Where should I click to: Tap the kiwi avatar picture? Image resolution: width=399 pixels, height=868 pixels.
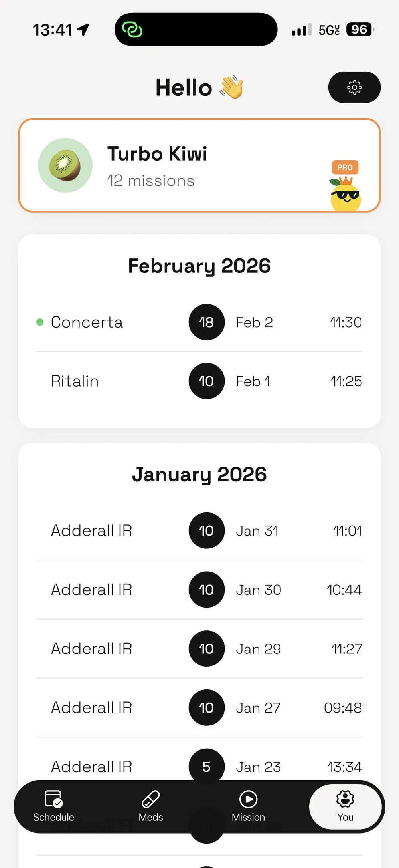[65, 165]
